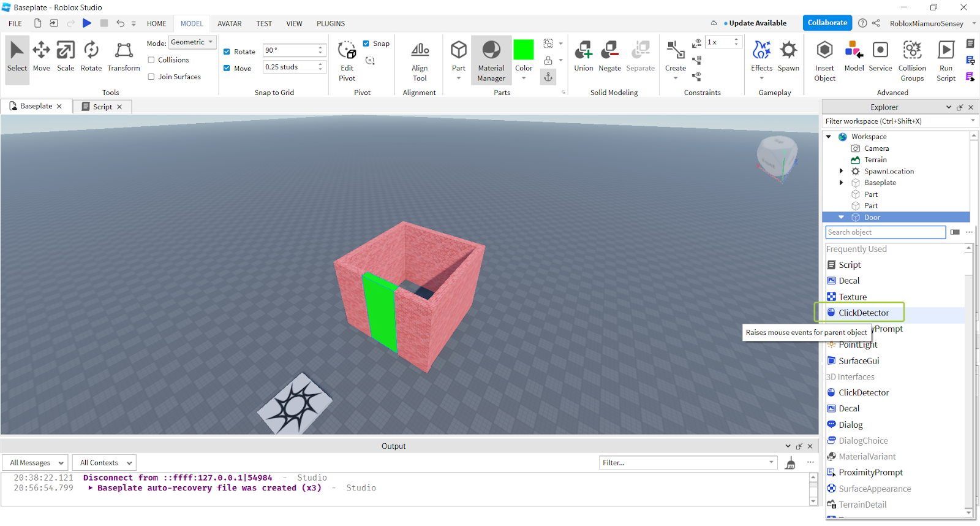980x526 pixels.
Task: Click the Separate tool
Action: tap(641, 56)
